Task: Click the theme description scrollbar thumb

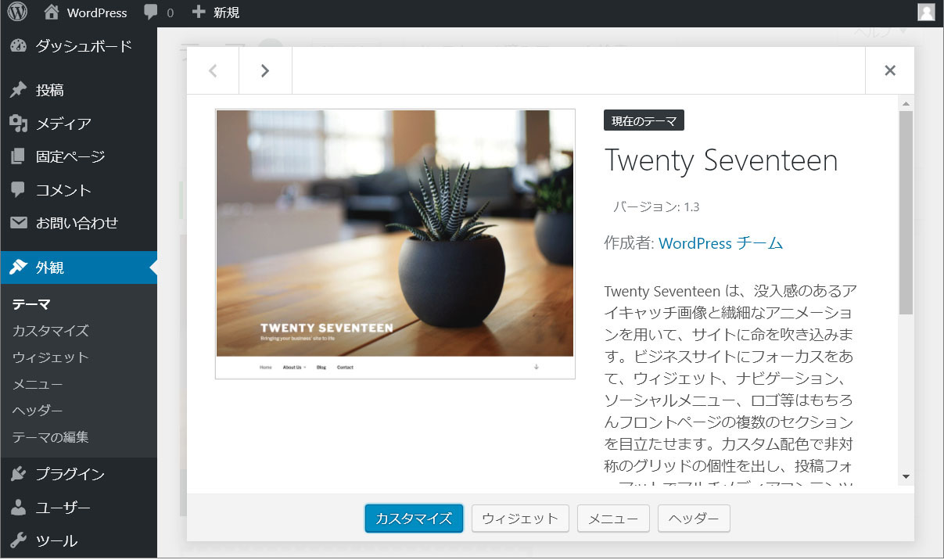Action: (906, 212)
